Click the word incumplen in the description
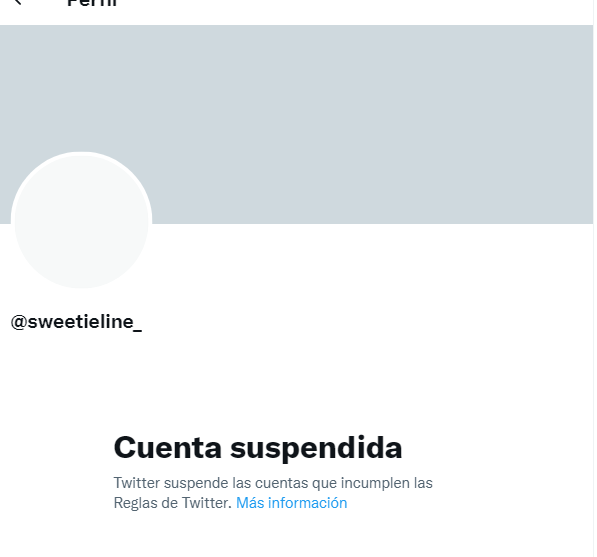The width and height of the screenshot is (597, 557). [x=375, y=483]
